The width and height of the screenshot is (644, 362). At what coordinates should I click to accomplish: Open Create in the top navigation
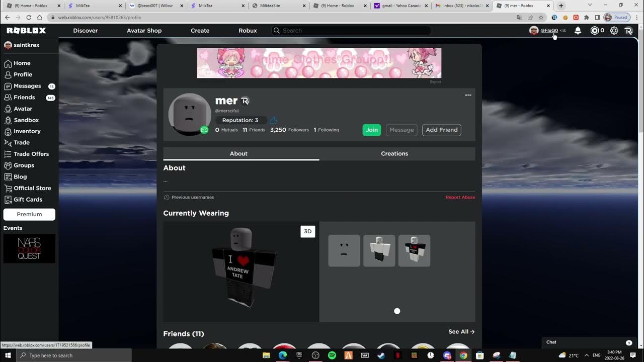tap(200, 31)
